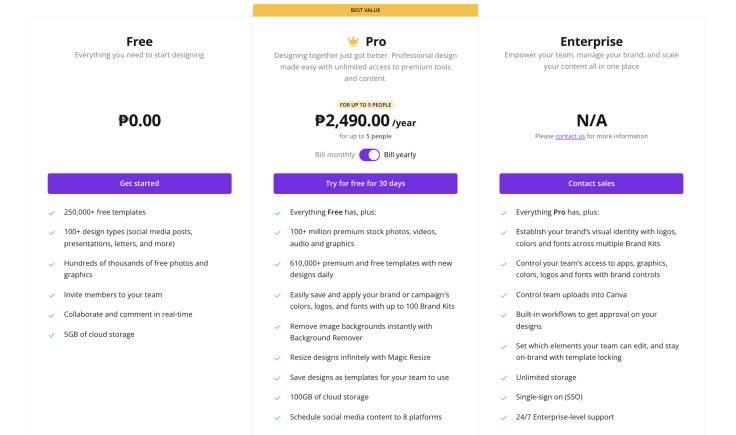This screenshot has width=736, height=435.
Task: Click the BEST VALUE banner
Action: [365, 10]
